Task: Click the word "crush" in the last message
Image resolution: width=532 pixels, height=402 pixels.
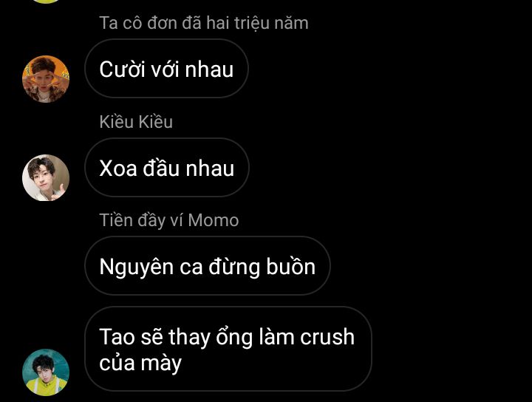Action: point(327,336)
